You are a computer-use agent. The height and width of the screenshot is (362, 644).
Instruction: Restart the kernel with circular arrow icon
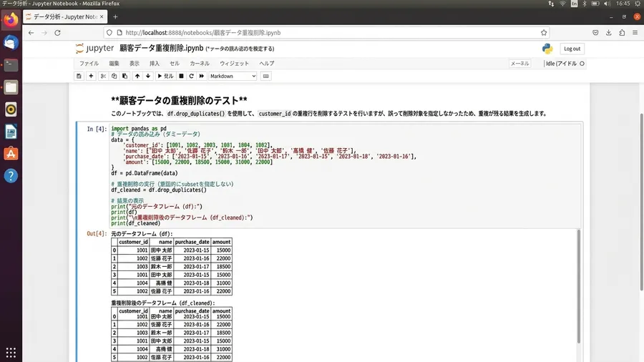point(191,76)
